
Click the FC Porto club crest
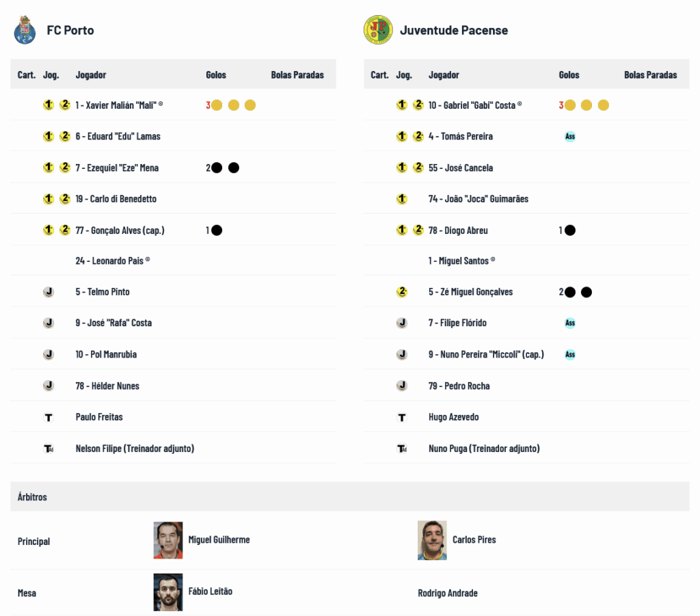(25, 30)
